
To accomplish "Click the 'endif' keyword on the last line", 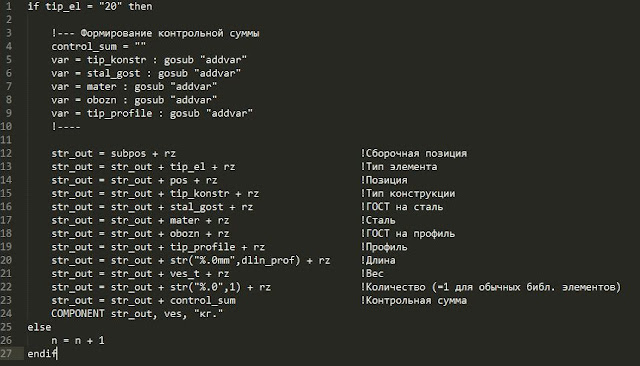I will click(x=42, y=354).
